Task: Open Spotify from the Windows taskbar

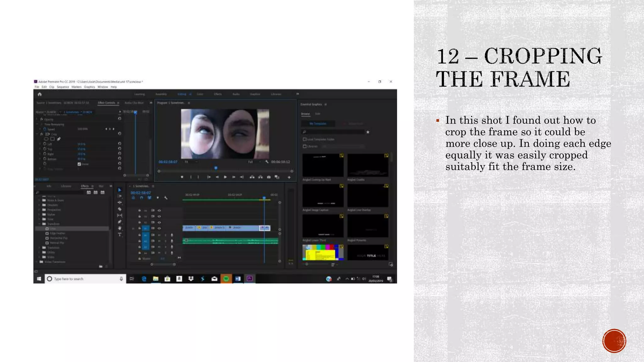Action: click(x=226, y=279)
